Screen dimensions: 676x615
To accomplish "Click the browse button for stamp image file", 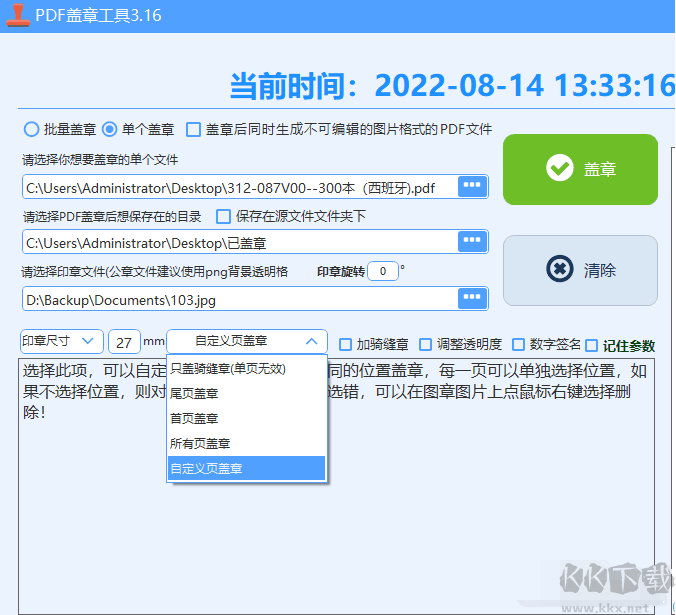I will click(472, 298).
